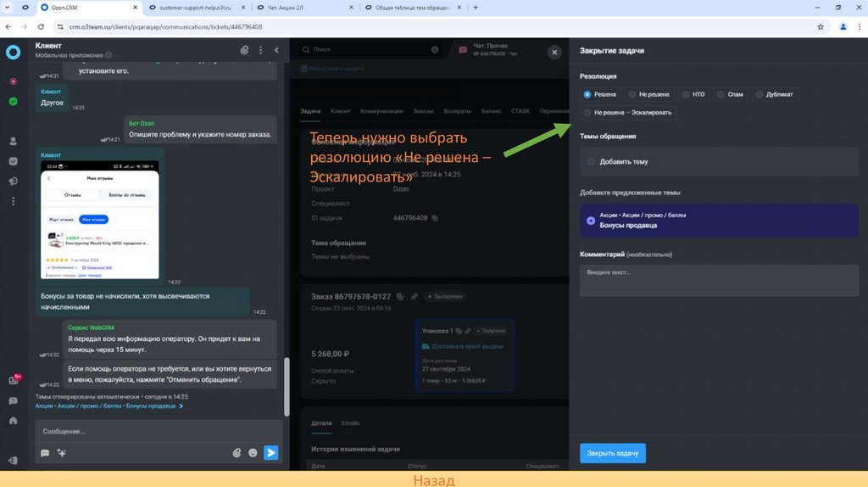Viewport: 868px width, 487px height.
Task: Collapse the chat panel with left chevron
Action: click(276, 50)
